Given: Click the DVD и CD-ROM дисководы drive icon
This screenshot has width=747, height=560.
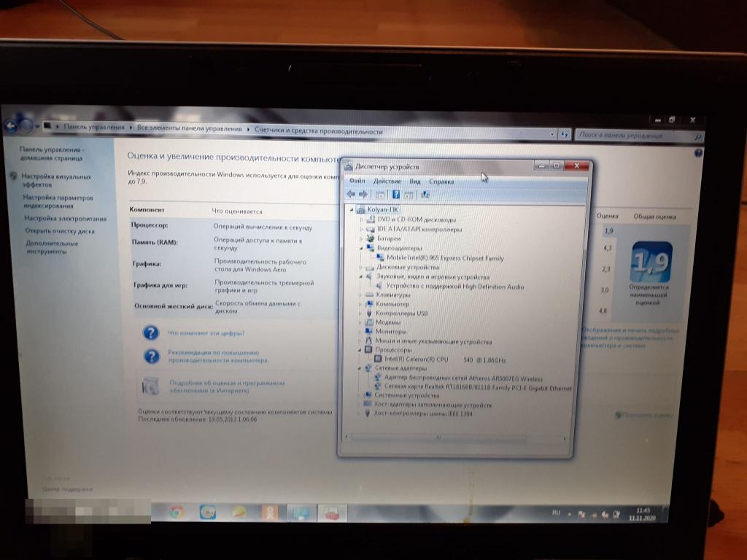Looking at the screenshot, I should [371, 219].
